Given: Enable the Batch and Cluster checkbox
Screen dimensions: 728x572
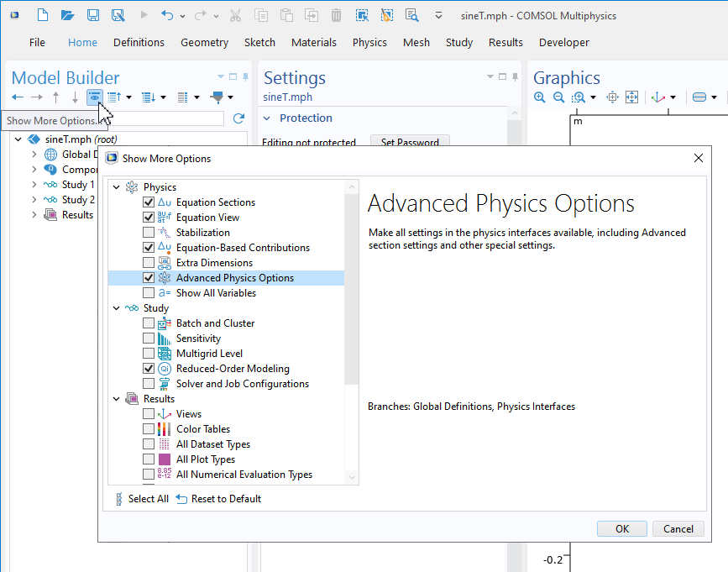Looking at the screenshot, I should (x=149, y=323).
